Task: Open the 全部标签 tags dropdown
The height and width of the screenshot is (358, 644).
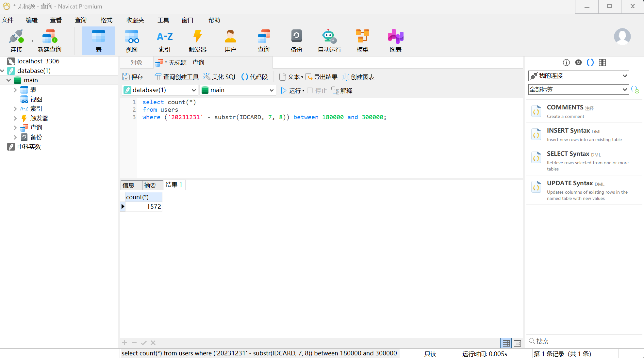Action: pyautogui.click(x=578, y=89)
